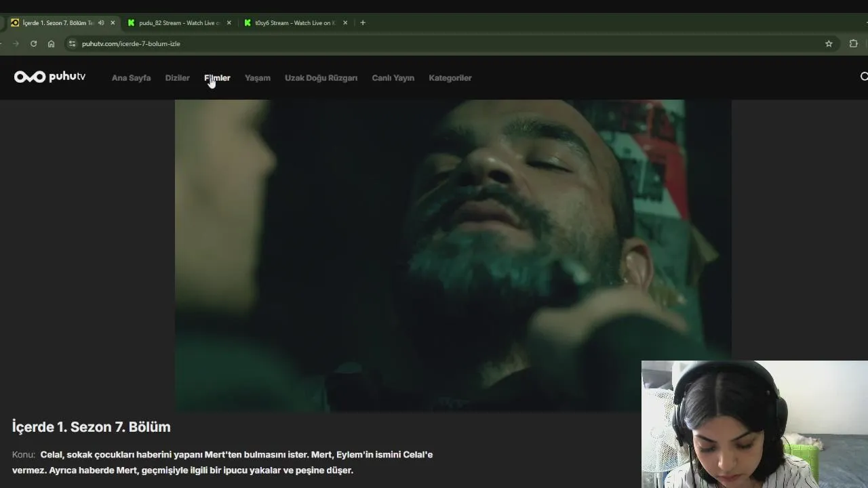Screen dimensions: 868x488
Task: Close the pudu_82 Stream tab
Action: 229,22
